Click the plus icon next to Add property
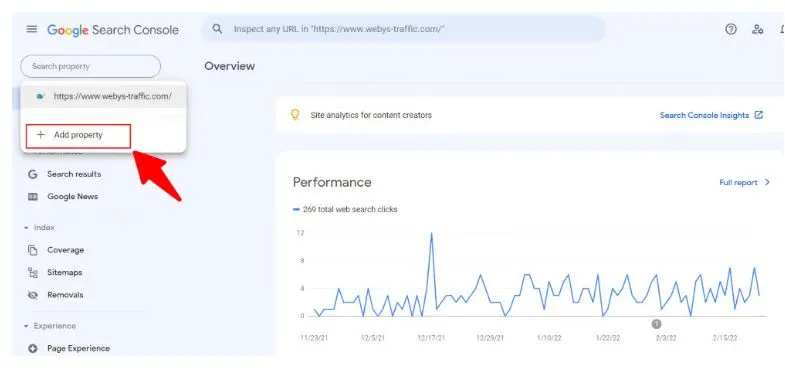Viewport: 785px width, 372px height. (x=41, y=135)
